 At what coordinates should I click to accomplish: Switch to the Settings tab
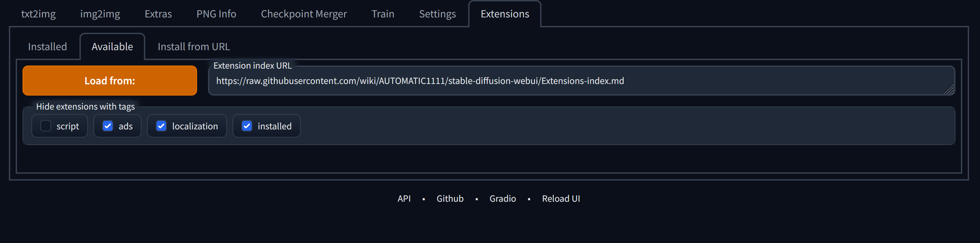(x=437, y=14)
